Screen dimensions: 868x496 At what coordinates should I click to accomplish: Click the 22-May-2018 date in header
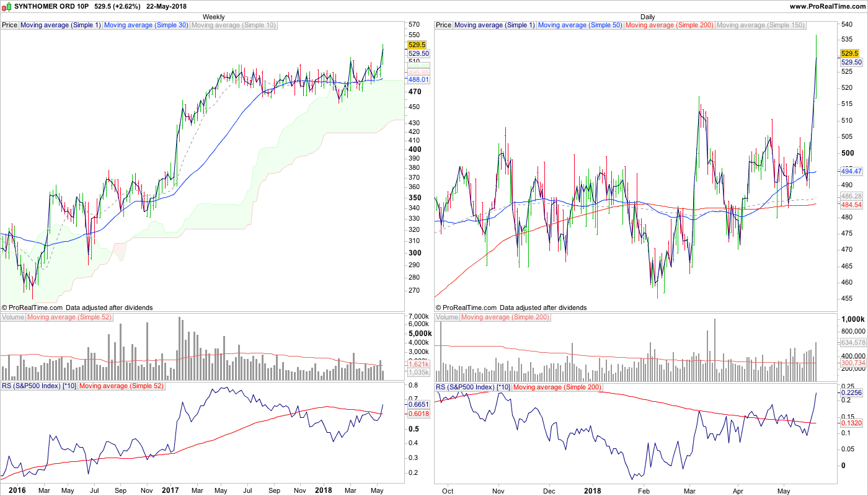(x=167, y=6)
